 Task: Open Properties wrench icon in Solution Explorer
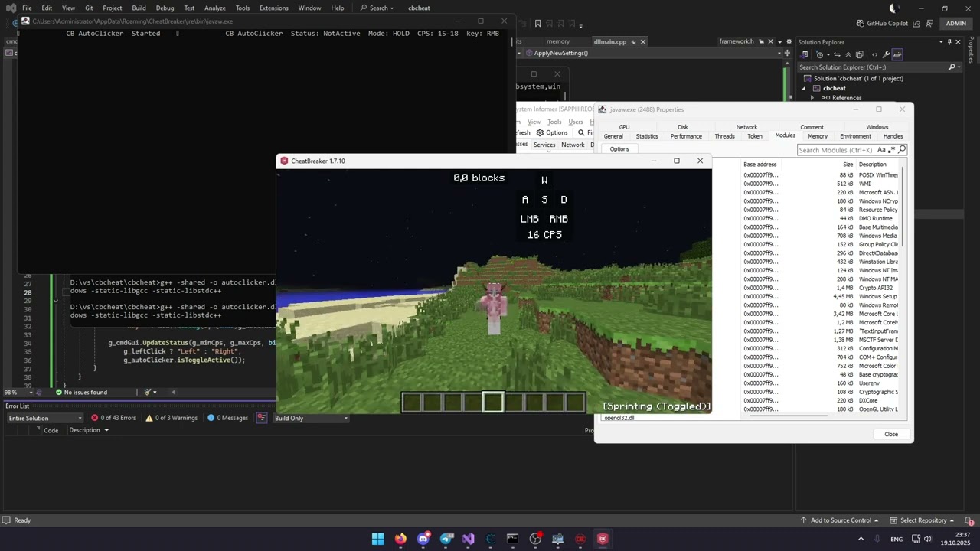point(886,54)
